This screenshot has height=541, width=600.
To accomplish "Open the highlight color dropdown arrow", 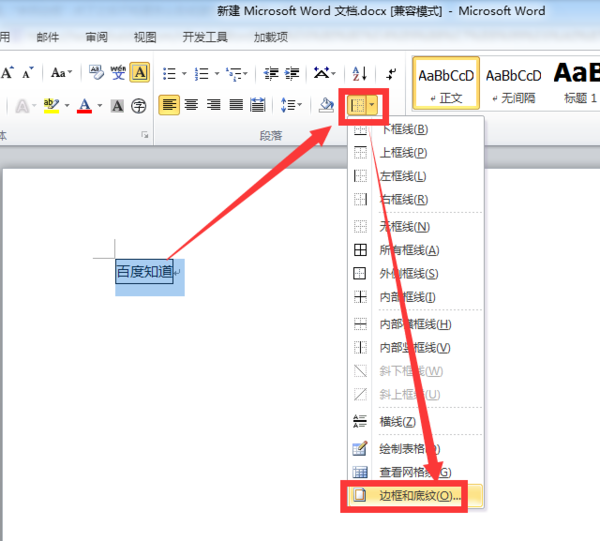I will tap(67, 105).
